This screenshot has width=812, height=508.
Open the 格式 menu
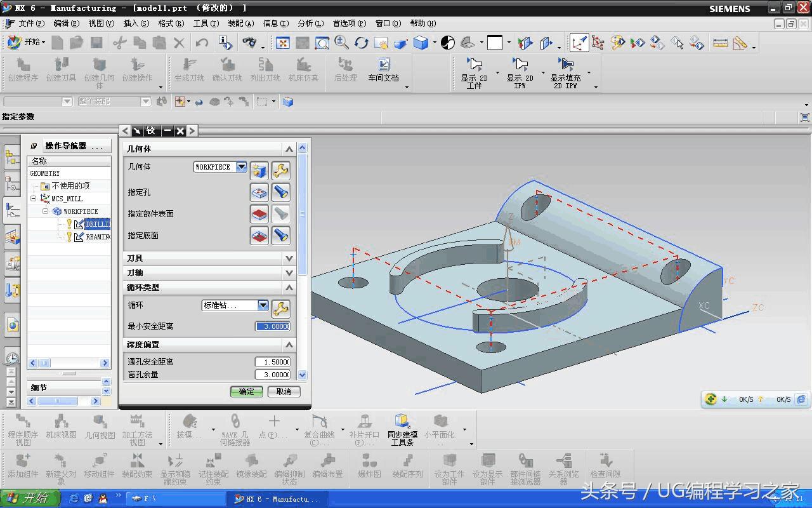point(171,23)
